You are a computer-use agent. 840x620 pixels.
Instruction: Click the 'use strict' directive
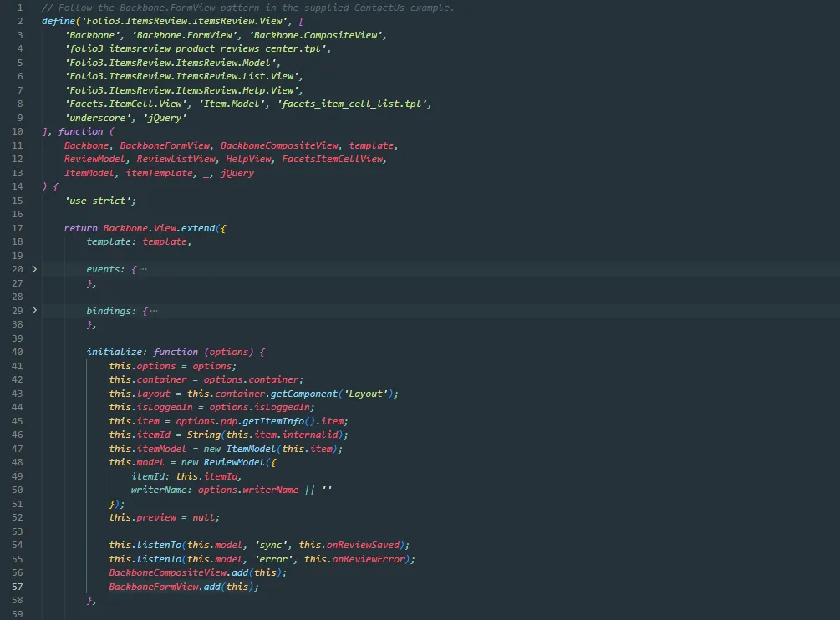pos(98,201)
